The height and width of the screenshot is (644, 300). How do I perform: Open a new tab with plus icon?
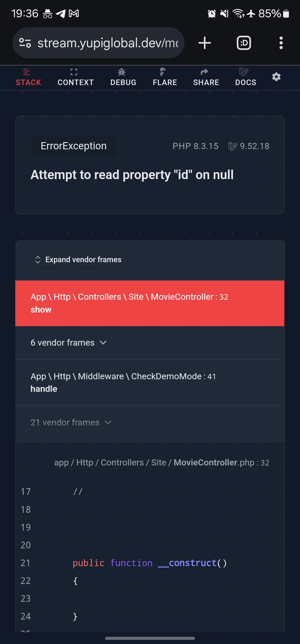click(x=205, y=43)
